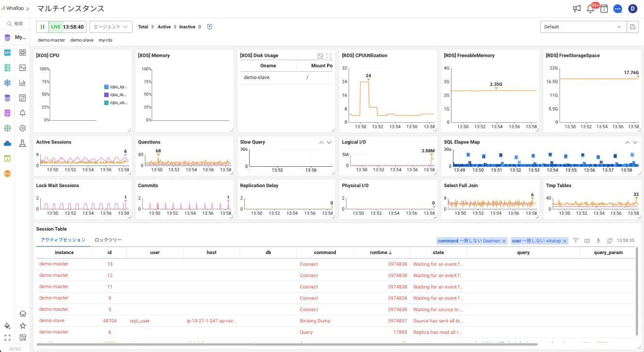
Task: Open the orange circular product icon
Action: (x=7, y=173)
